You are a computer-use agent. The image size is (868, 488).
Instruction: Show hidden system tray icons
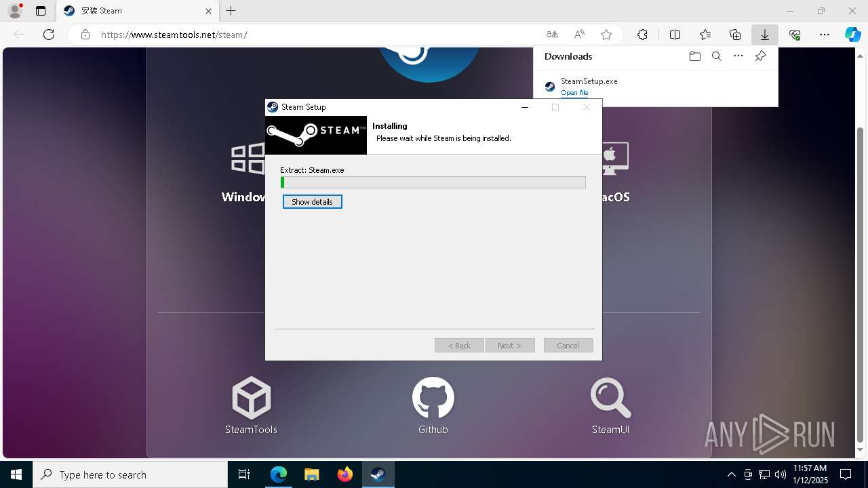[732, 474]
